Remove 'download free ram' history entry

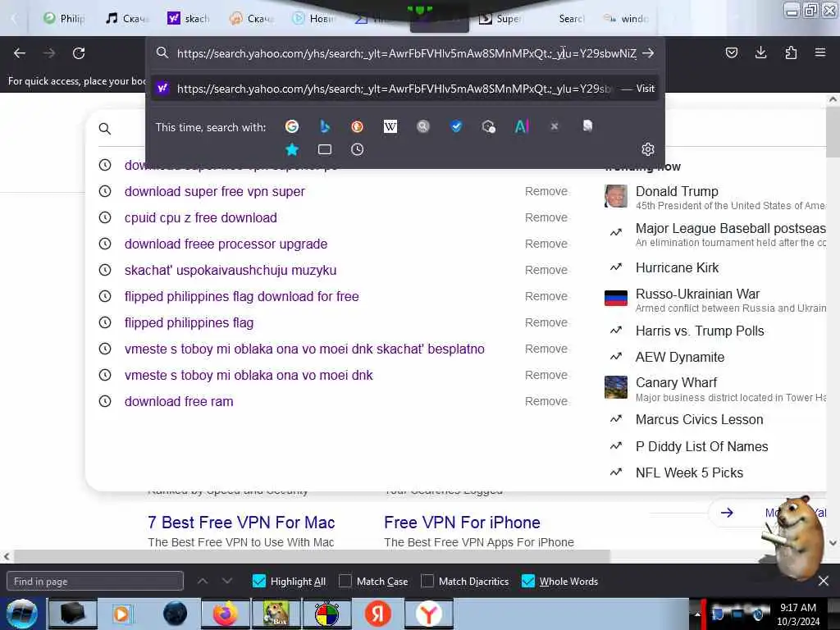tap(546, 401)
